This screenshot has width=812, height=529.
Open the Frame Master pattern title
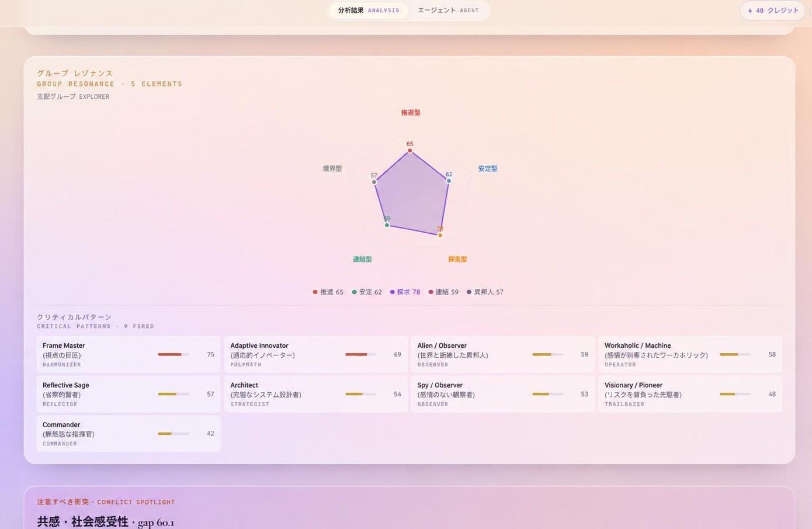coord(64,346)
